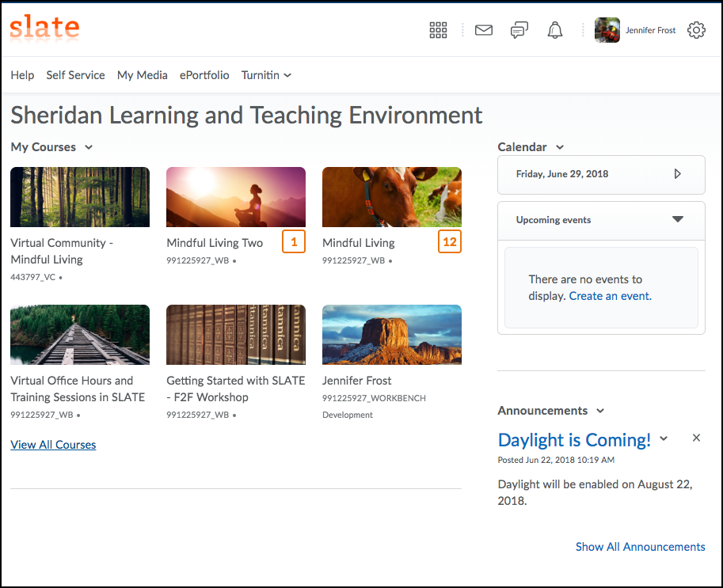This screenshot has height=588, width=723.
Task: Click the slate logo
Action: coord(44,27)
